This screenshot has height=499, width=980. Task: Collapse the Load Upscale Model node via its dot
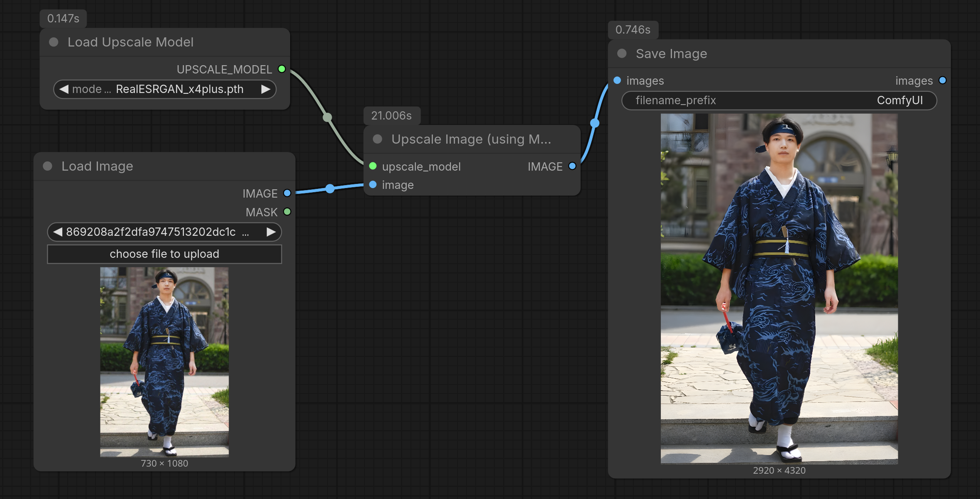pyautogui.click(x=54, y=42)
